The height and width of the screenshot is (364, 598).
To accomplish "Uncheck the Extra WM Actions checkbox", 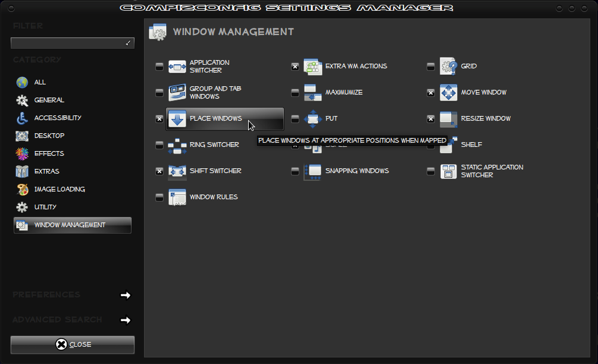I will 295,67.
